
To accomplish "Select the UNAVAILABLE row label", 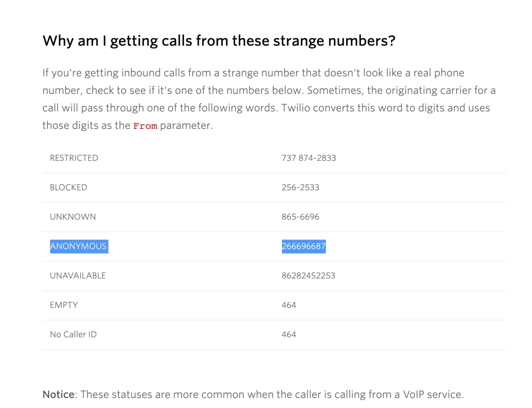I will point(78,276).
